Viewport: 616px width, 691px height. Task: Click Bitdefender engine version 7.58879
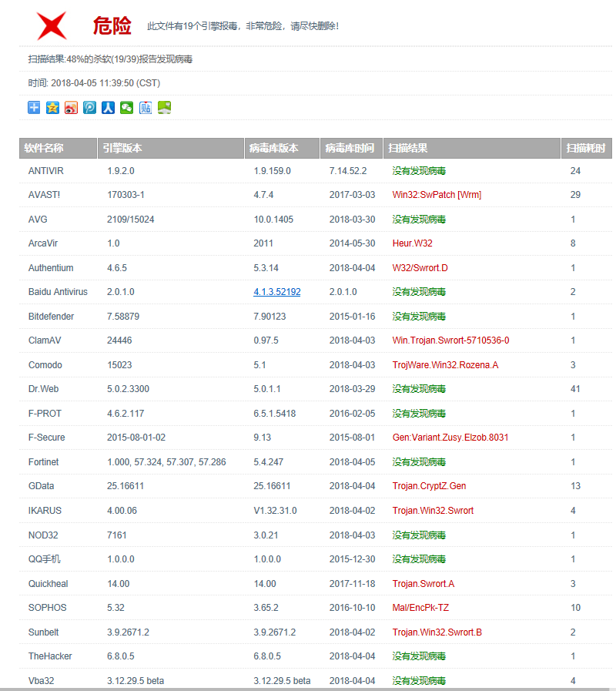point(123,317)
